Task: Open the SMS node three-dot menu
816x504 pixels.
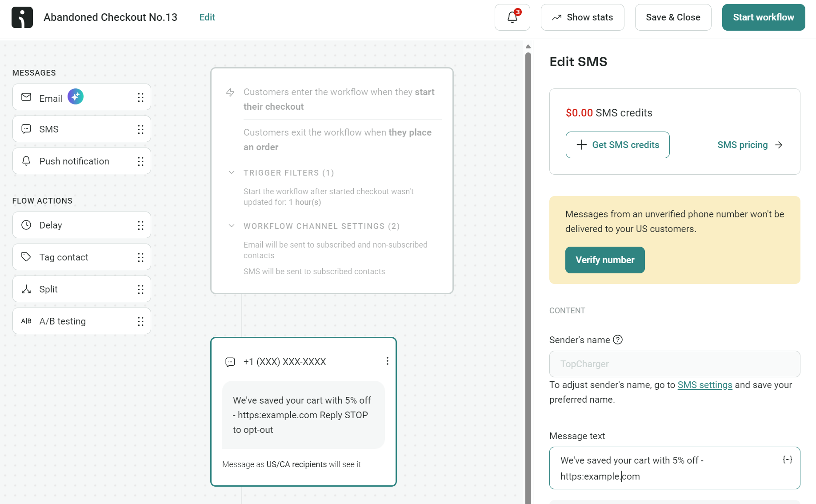Action: pos(387,361)
